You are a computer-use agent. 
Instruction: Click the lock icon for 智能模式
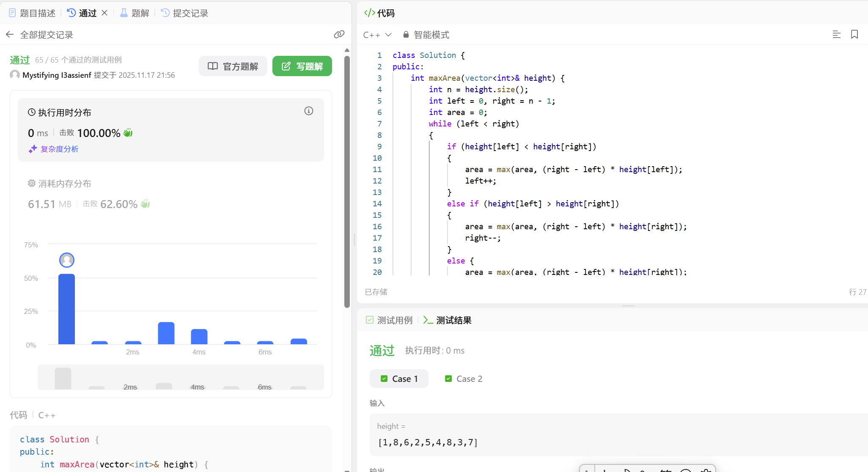[406, 35]
